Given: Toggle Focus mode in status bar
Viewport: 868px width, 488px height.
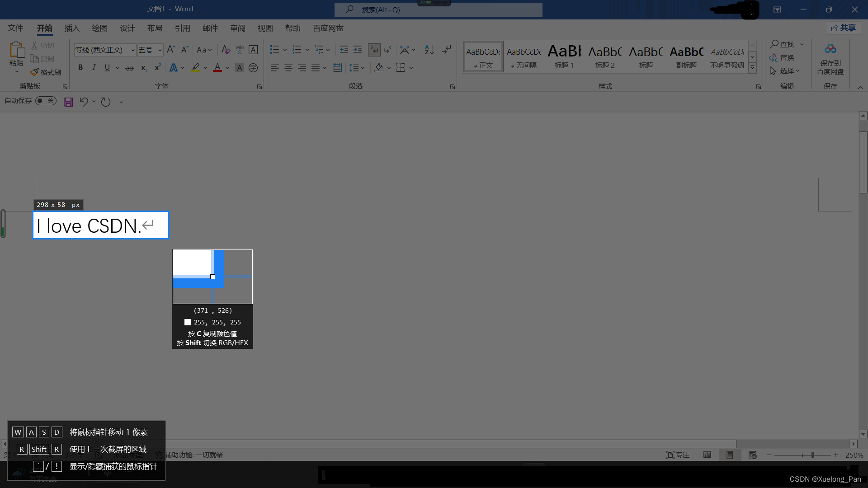Looking at the screenshot, I should [678, 455].
